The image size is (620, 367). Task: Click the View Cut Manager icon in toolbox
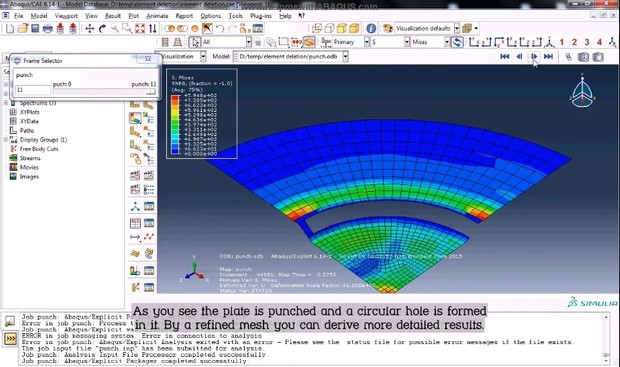pos(149,271)
